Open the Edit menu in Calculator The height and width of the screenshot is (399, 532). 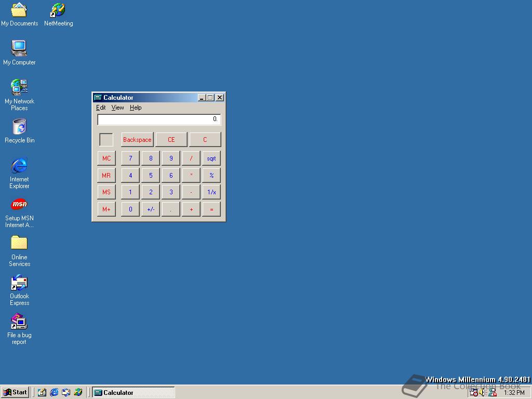coord(101,108)
